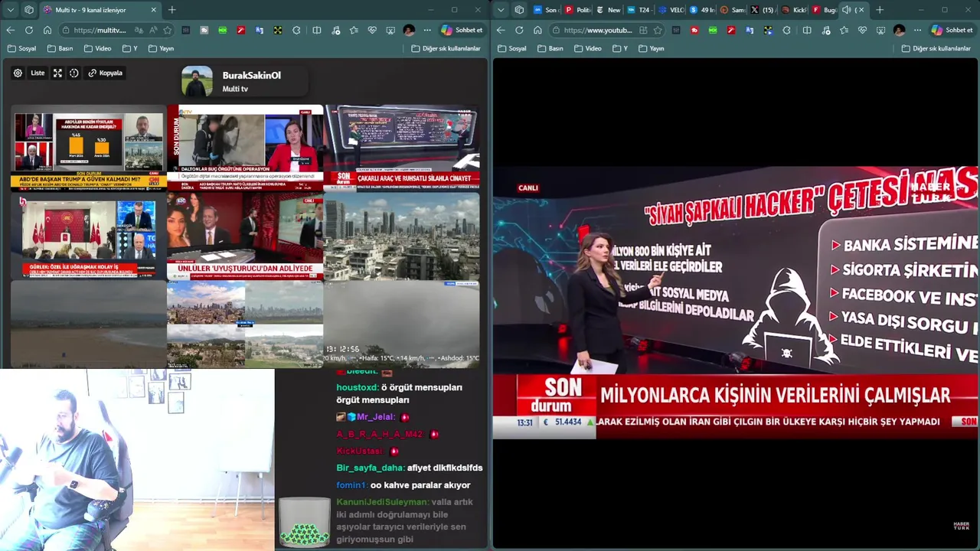This screenshot has height=551, width=980.
Task: Open favorites list icon in Multi tv window
Action: coord(354,30)
